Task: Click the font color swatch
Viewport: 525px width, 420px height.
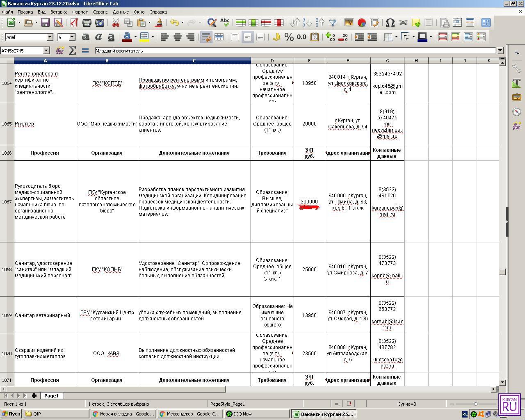Action: pyautogui.click(x=127, y=37)
